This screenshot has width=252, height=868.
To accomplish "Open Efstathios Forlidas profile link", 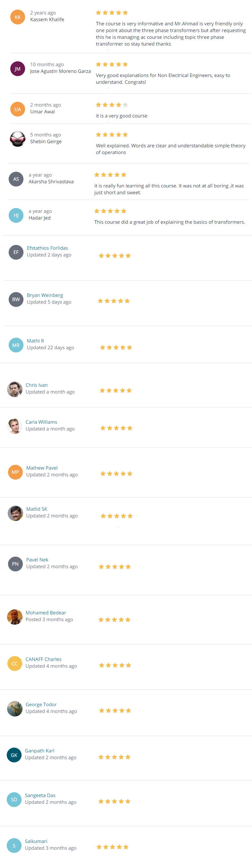I will point(47,248).
